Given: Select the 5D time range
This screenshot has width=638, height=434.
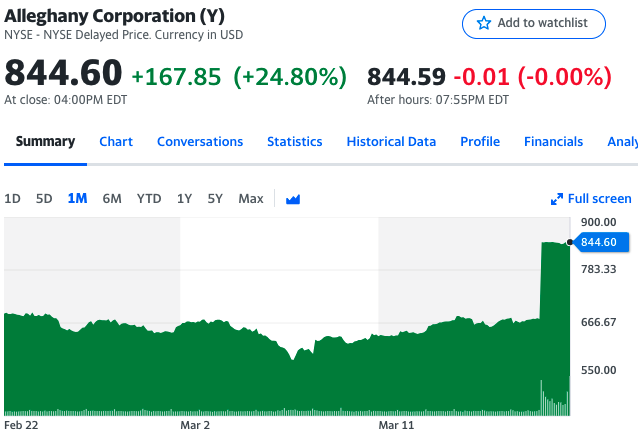Looking at the screenshot, I should [44, 199].
